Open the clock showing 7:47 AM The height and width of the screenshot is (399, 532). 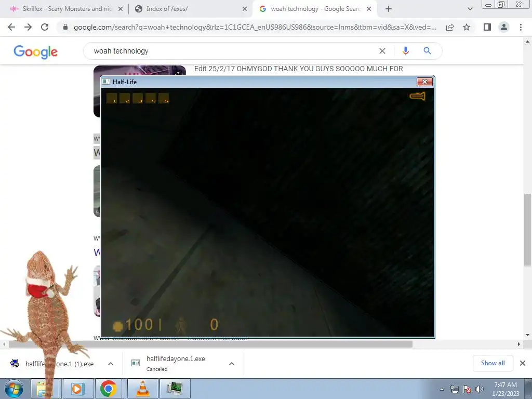click(x=506, y=389)
